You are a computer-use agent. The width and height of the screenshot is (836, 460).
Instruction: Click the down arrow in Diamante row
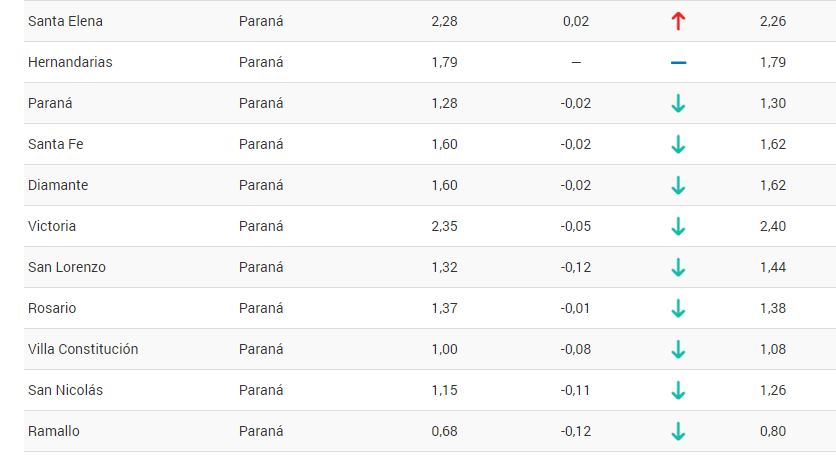678,185
